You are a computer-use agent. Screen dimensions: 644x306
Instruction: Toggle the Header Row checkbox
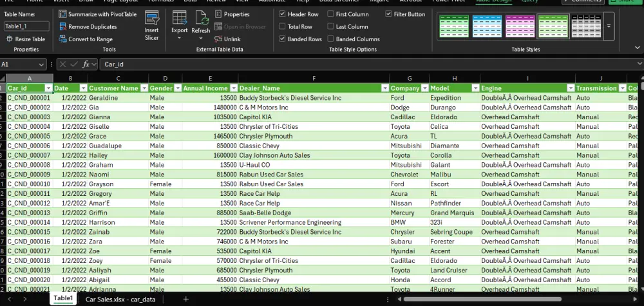(282, 14)
